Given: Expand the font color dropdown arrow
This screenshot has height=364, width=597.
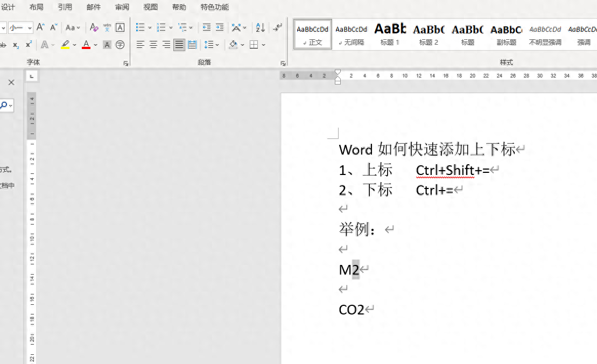Looking at the screenshot, I should [x=96, y=45].
